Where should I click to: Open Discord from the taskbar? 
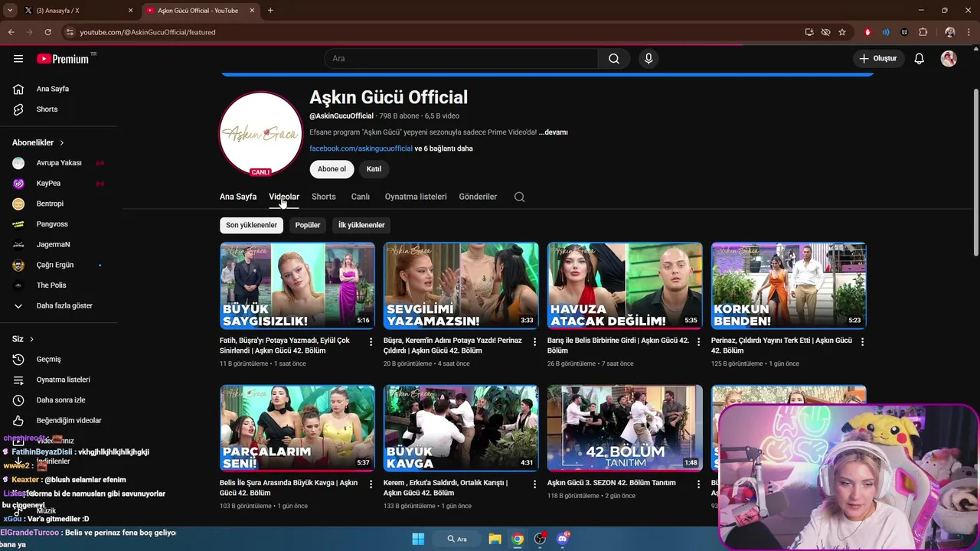point(563,539)
